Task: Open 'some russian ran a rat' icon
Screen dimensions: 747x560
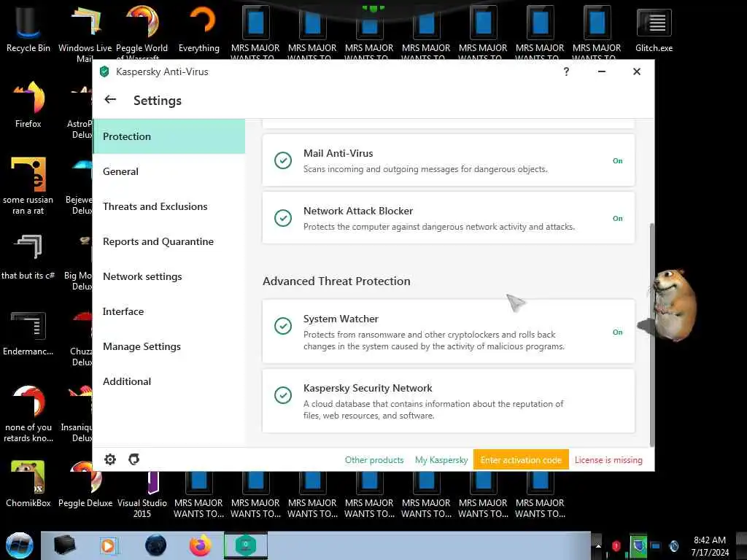Action: [28, 186]
